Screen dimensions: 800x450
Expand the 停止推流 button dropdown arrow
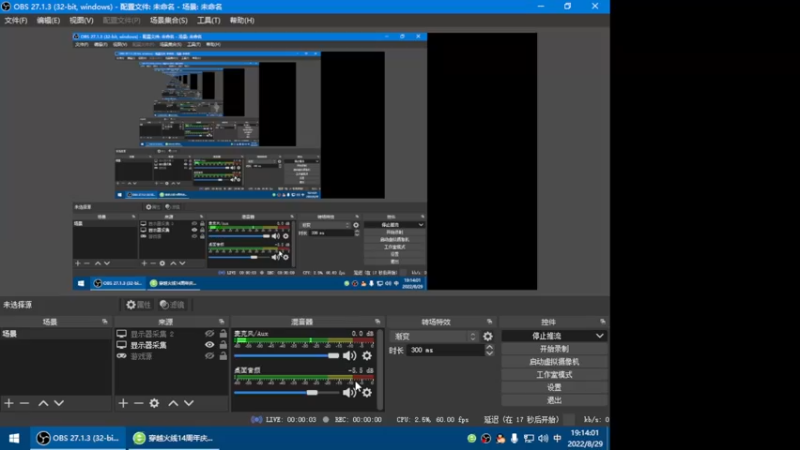[599, 336]
